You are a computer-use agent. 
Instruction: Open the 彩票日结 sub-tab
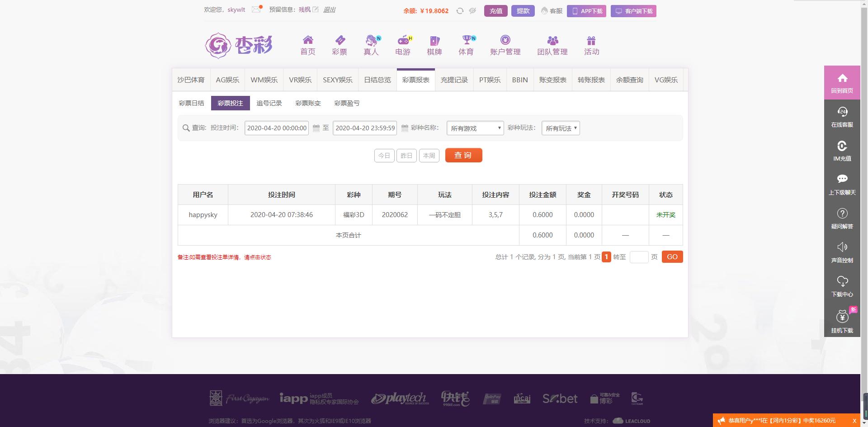pos(192,103)
